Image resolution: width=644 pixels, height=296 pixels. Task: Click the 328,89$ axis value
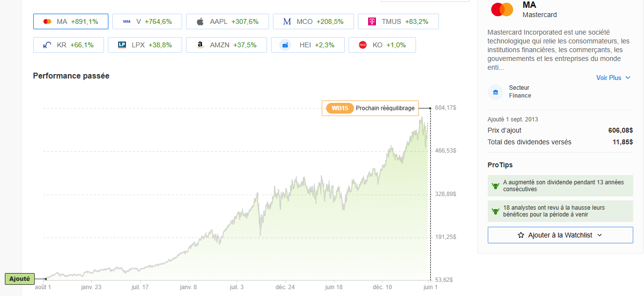tap(445, 194)
